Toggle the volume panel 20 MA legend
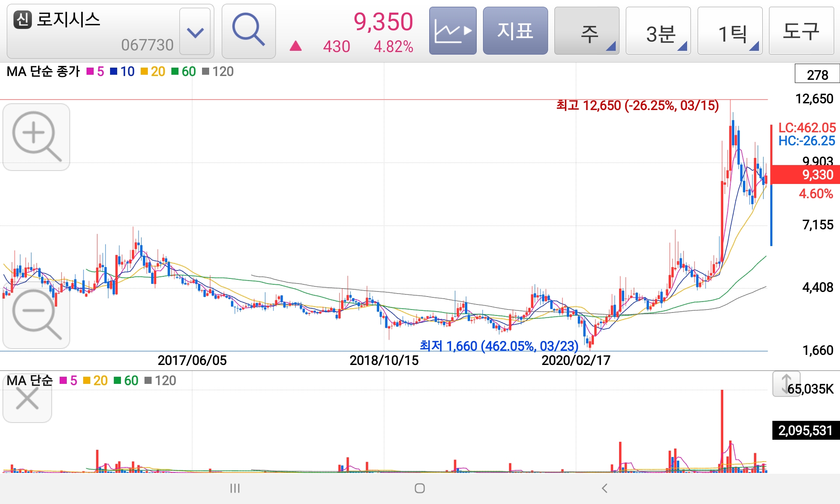 95,381
